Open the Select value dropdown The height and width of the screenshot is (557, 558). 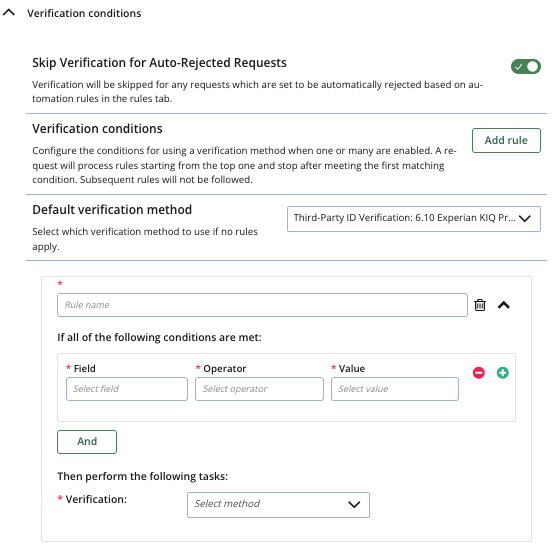point(395,389)
